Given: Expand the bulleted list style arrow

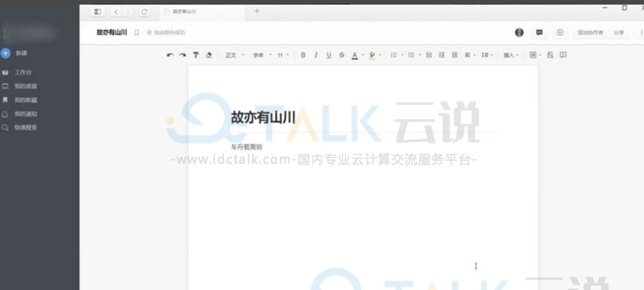Looking at the screenshot, I should click(420, 55).
